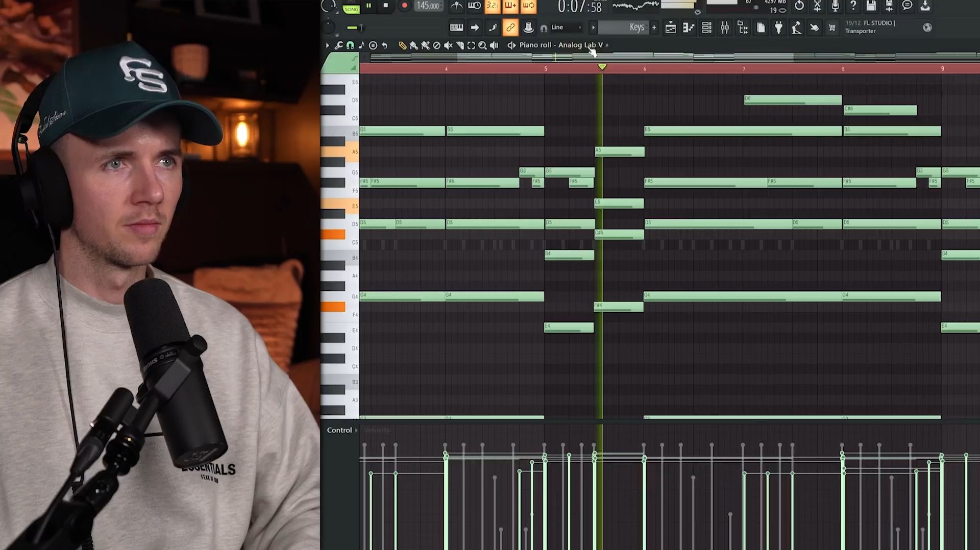Select the D6 note
980x550 pixels.
(x=793, y=100)
